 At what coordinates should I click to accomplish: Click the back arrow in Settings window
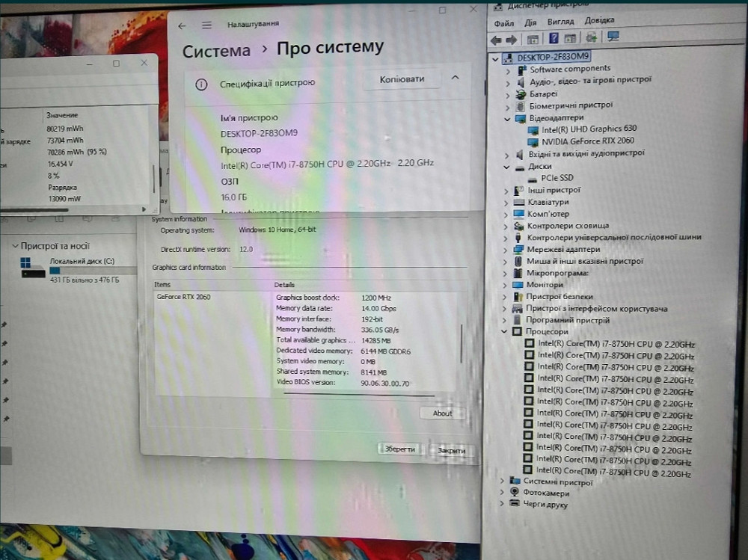point(182,25)
